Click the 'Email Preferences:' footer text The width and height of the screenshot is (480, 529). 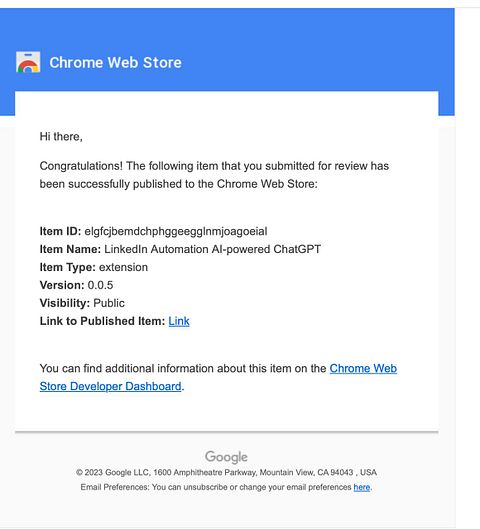click(115, 487)
